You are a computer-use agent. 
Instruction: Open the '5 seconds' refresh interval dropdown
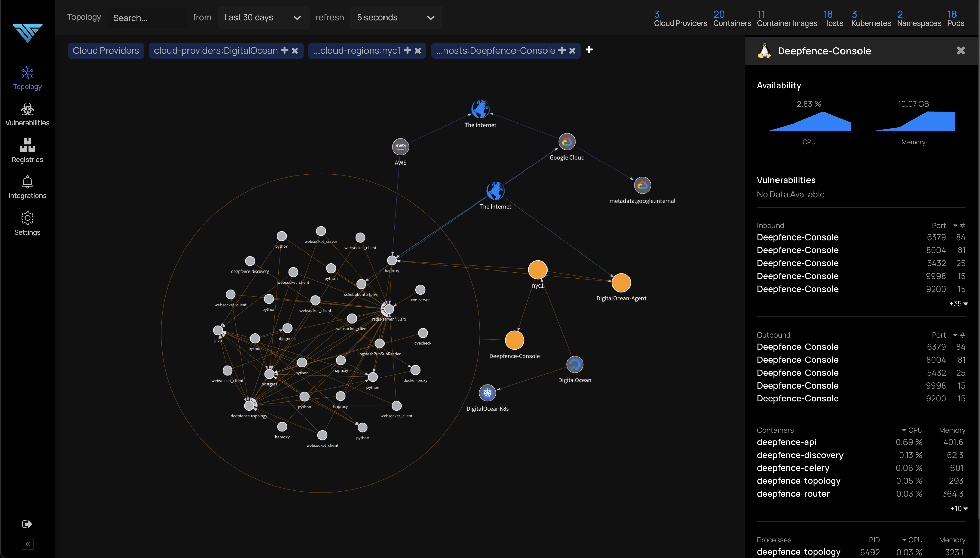(x=396, y=18)
